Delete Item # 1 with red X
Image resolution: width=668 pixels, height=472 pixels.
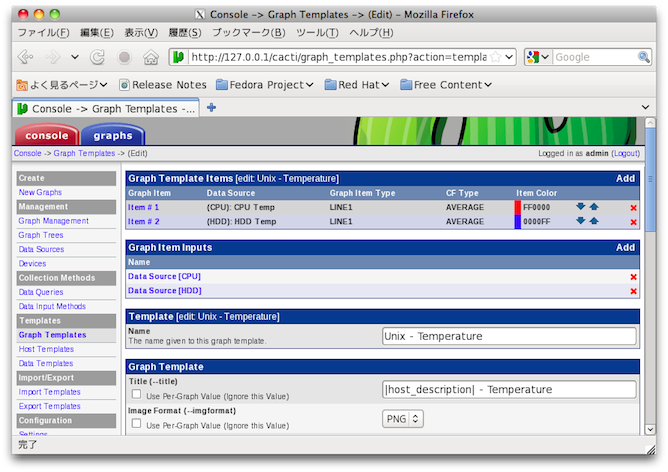633,208
